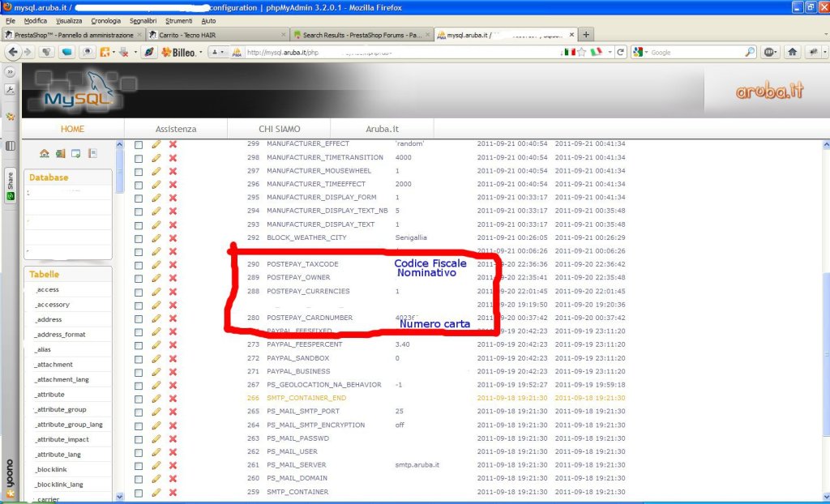The width and height of the screenshot is (830, 504).
Task: Tick checkbox for row 260 PS_MAIL_DOMAIN
Action: click(x=139, y=479)
